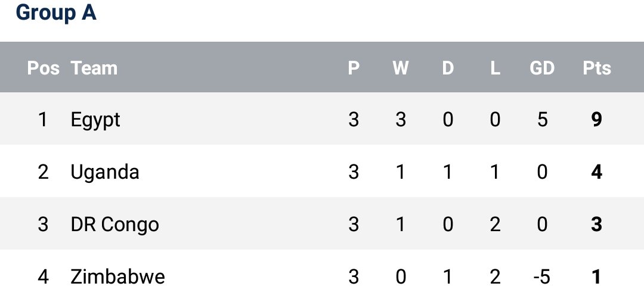Screen dimensions: 644x308
Task: Click the W (wins) column header
Action: (x=401, y=68)
